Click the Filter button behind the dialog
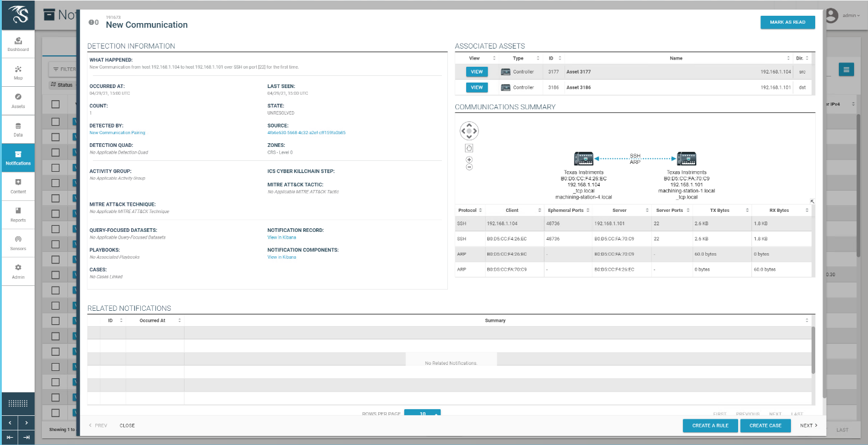Image resolution: width=868 pixels, height=445 pixels. [x=64, y=69]
